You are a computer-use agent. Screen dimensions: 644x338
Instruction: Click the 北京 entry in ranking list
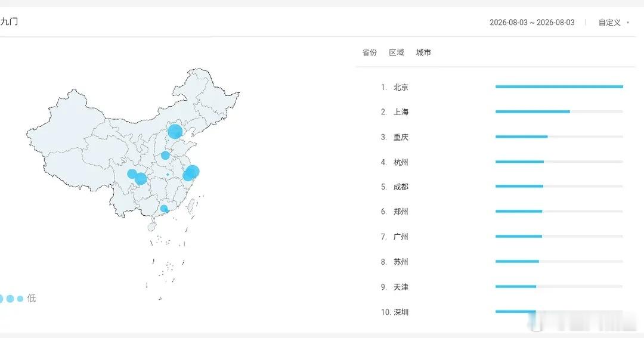401,87
